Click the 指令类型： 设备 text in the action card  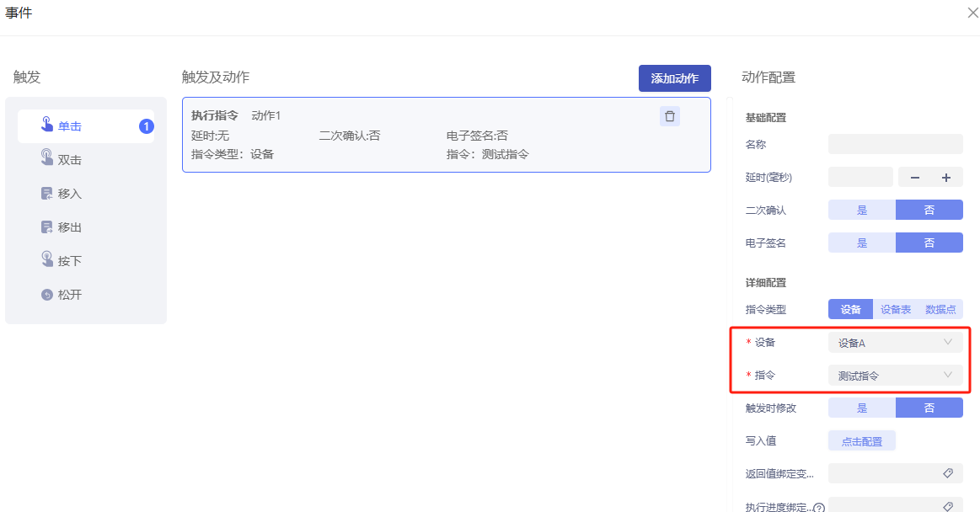(233, 154)
